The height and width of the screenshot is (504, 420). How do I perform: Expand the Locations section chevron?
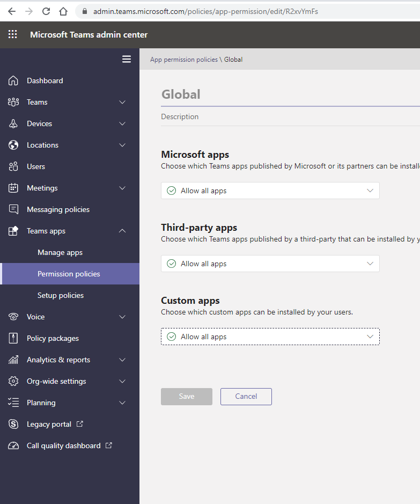pyautogui.click(x=122, y=145)
